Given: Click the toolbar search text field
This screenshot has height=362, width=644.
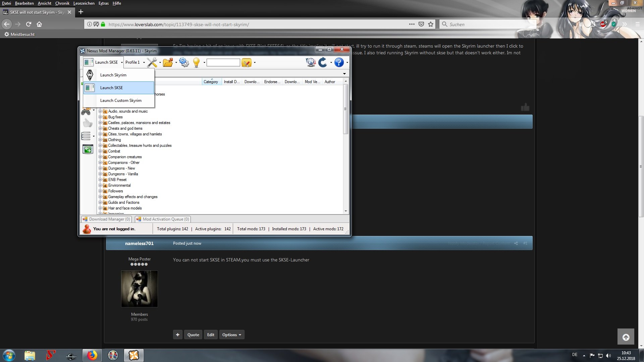Looking at the screenshot, I should tap(223, 62).
